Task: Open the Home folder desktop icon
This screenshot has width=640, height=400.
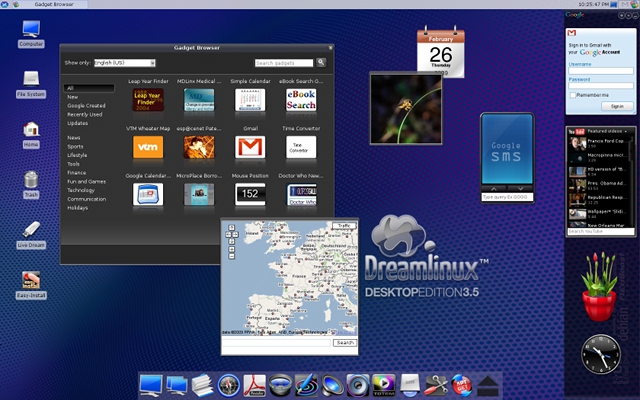Action: [31, 130]
